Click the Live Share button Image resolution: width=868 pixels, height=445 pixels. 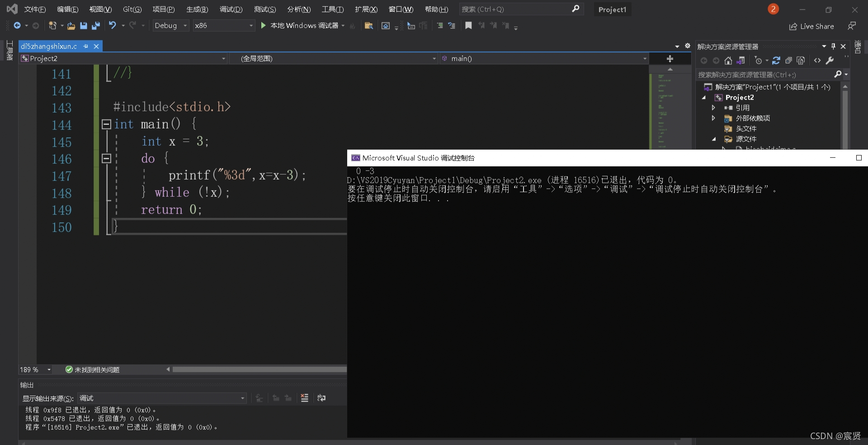(x=811, y=26)
